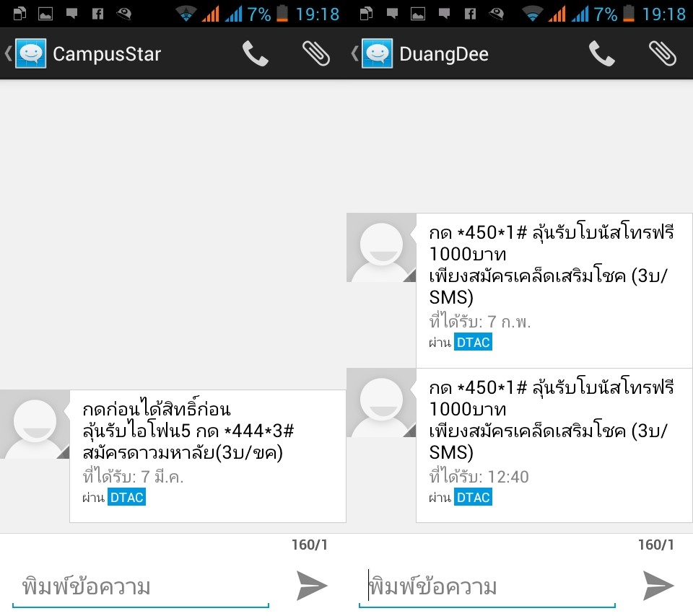693x616 pixels.
Task: Focus the CampusStar message input field
Action: click(x=141, y=587)
